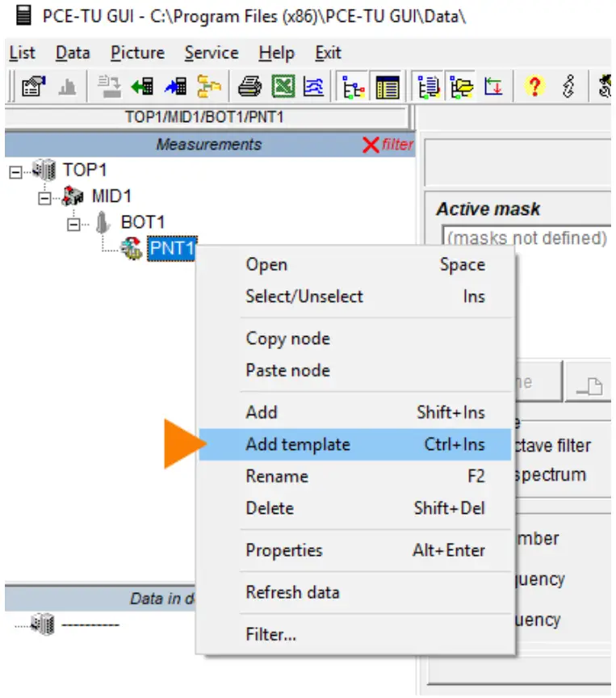This screenshot has width=616, height=698.
Task: Click the blue arrow device upload icon
Action: click(176, 86)
